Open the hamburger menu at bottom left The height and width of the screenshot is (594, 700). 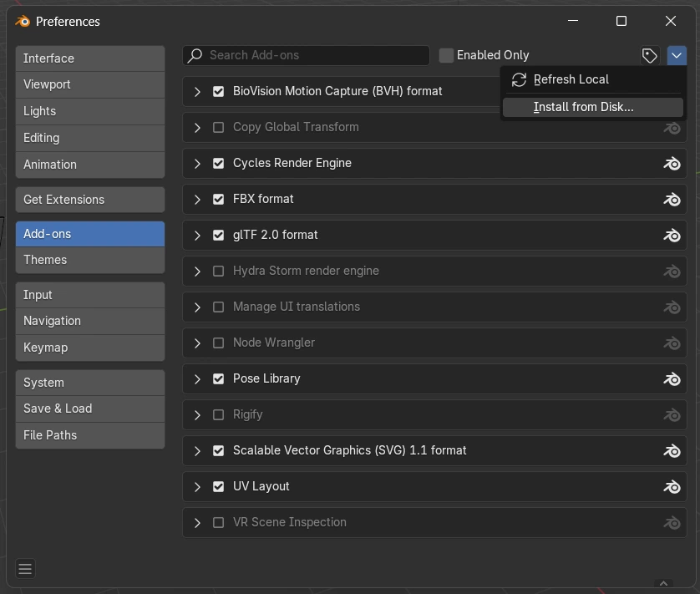[25, 569]
